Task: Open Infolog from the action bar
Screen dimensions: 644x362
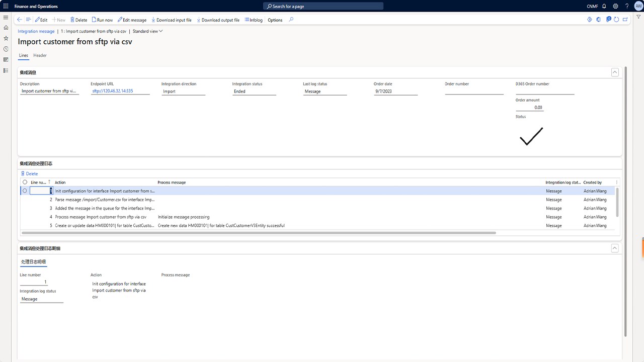Action: coord(254,20)
